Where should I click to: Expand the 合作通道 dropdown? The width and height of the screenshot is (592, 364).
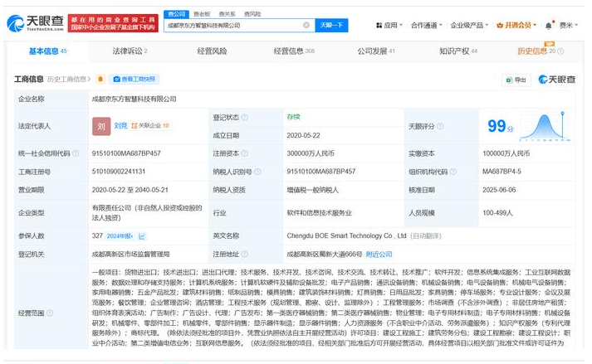426,25
